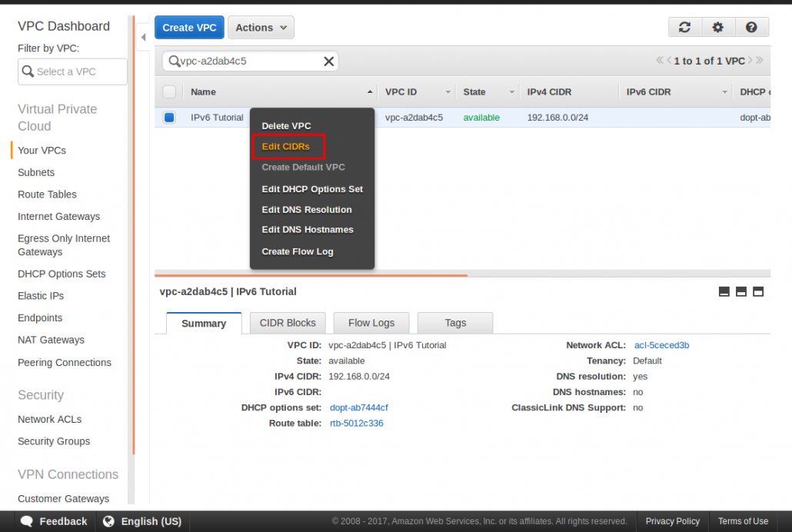The image size is (792, 532).
Task: Select Edit DHCP Options Set
Action: (312, 189)
